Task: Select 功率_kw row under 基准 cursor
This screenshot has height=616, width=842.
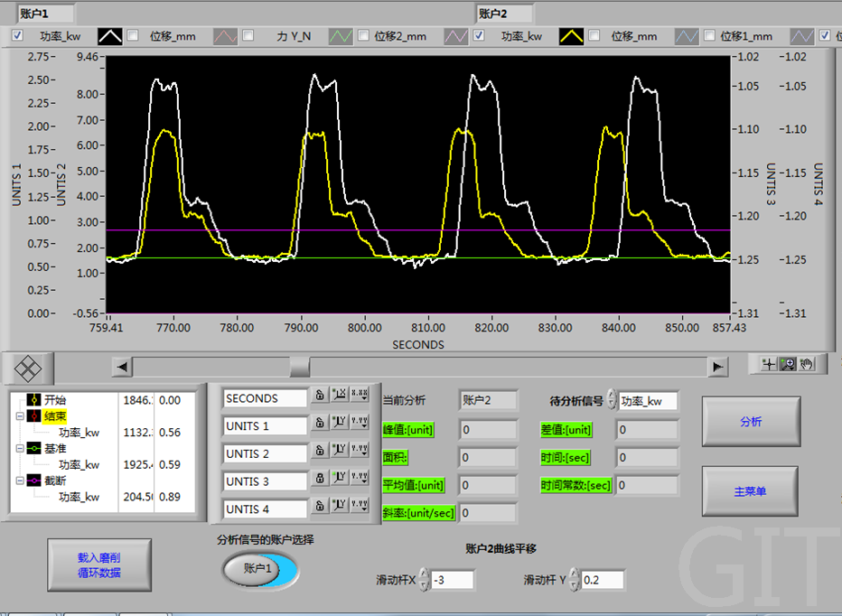Action: pyautogui.click(x=79, y=465)
